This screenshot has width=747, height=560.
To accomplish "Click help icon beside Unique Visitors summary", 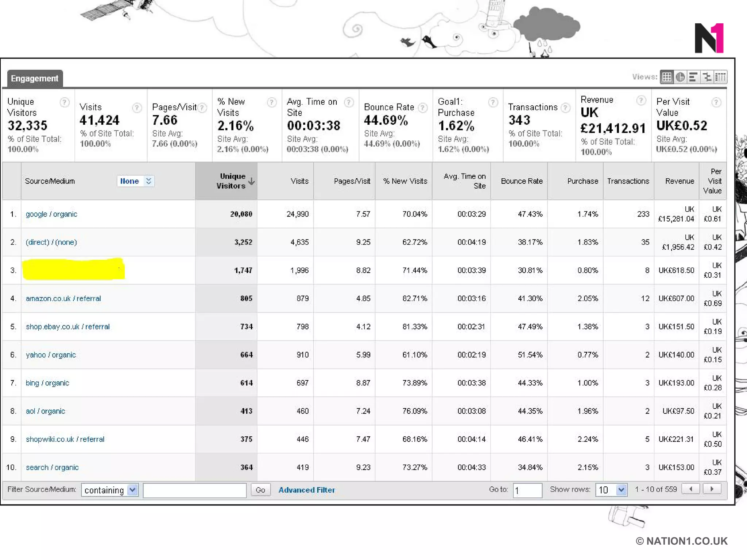I will [65, 102].
